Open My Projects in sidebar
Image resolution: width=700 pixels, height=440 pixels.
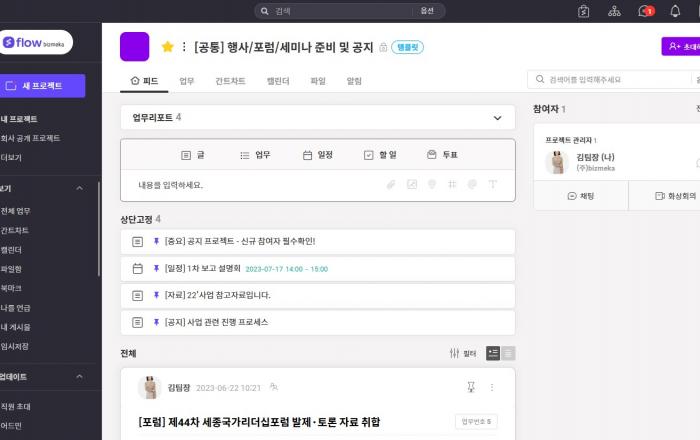click(x=19, y=119)
